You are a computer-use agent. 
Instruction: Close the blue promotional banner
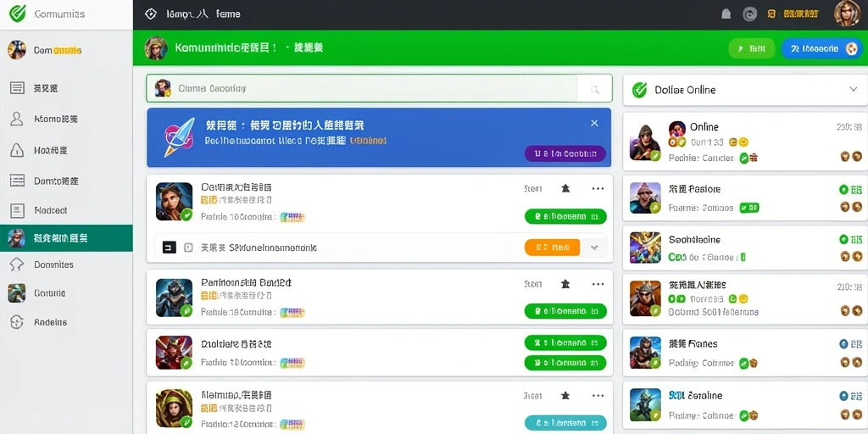(x=594, y=123)
